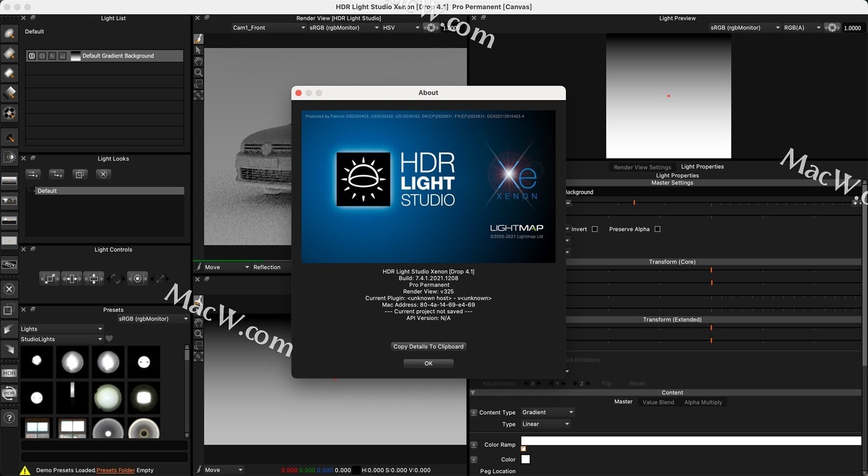The height and width of the screenshot is (476, 868).
Task: Open the Lights category dropdown in Presets
Action: click(x=61, y=329)
